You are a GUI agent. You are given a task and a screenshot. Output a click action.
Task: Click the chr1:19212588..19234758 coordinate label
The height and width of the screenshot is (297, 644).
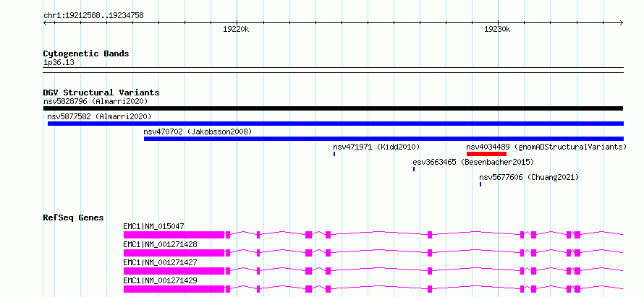click(93, 16)
